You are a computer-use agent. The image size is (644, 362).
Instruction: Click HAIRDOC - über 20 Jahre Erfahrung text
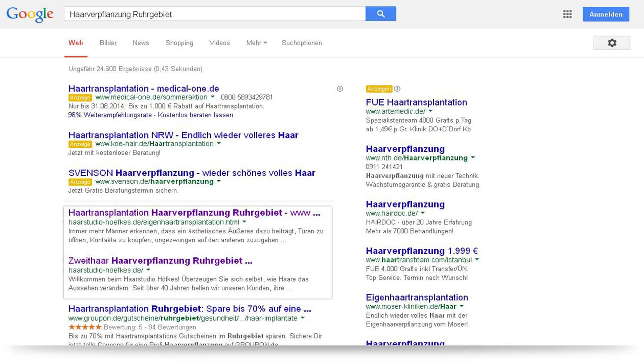[x=419, y=222]
